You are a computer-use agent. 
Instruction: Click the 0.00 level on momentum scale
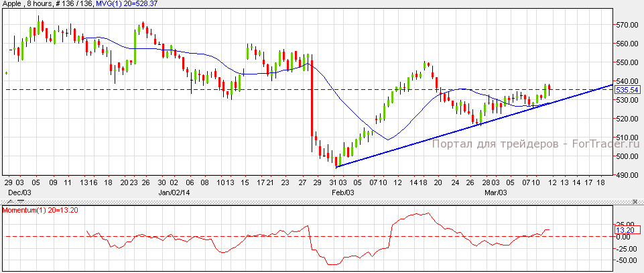[x=626, y=237]
